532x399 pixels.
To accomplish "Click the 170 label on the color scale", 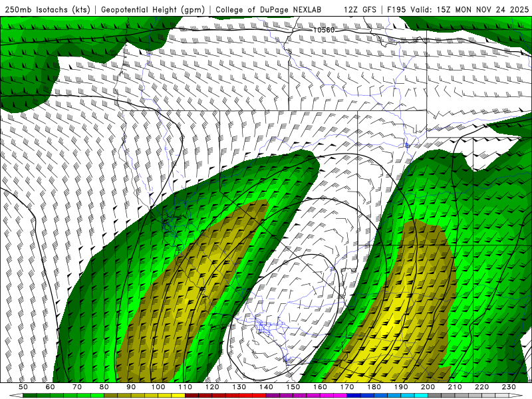I will pyautogui.click(x=347, y=387).
